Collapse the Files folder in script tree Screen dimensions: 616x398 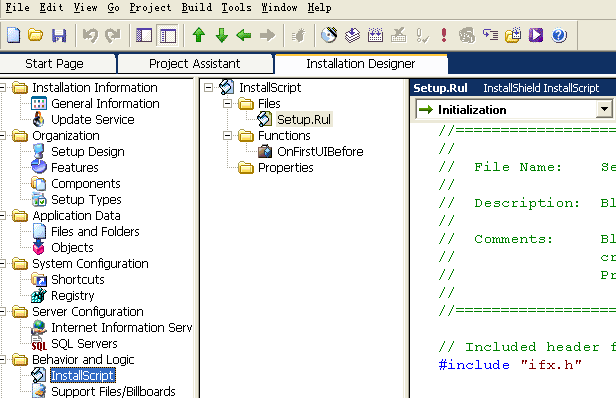click(x=227, y=104)
